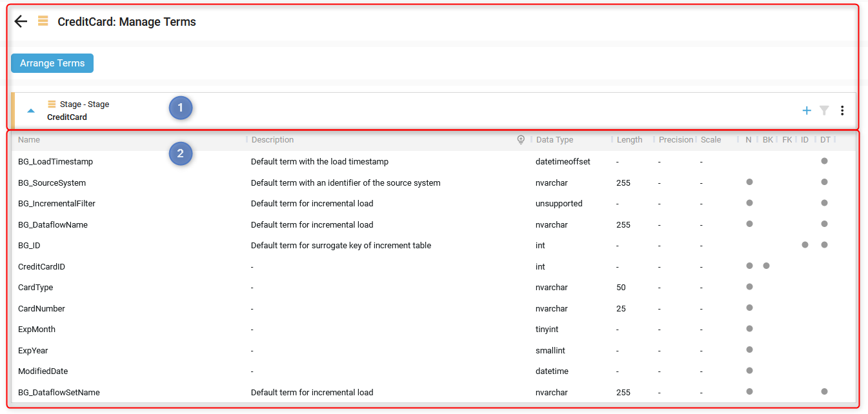Image resolution: width=868 pixels, height=414 pixels.
Task: Open the three-dot more options menu
Action: pyautogui.click(x=842, y=111)
